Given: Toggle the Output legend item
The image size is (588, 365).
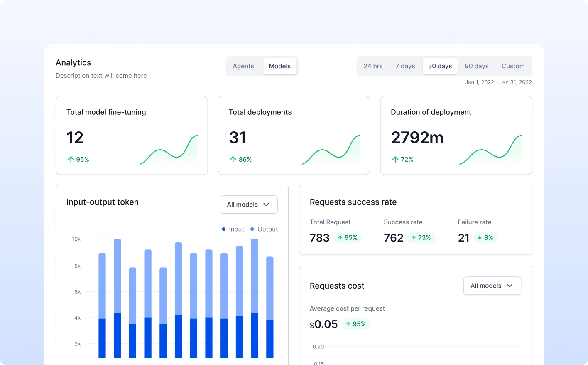Looking at the screenshot, I should [264, 229].
